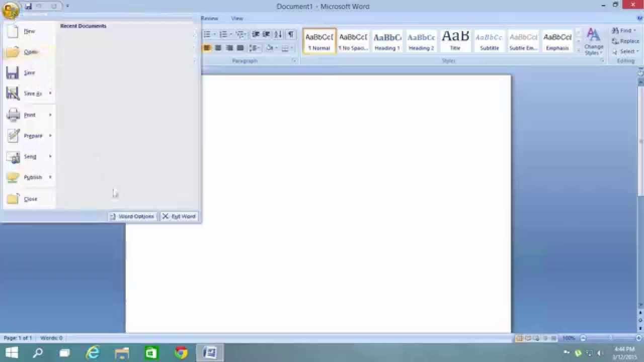Viewport: 644px width, 362px height.
Task: Open the Change Styles menu
Action: click(x=594, y=42)
